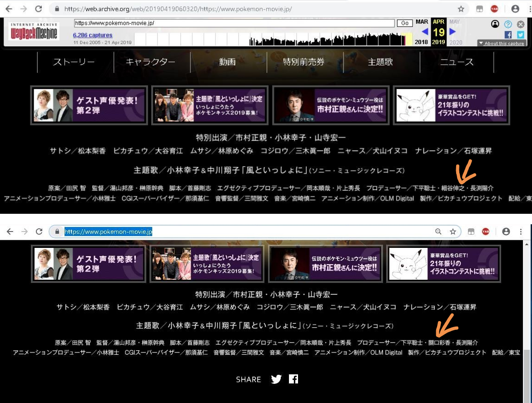Viewport: 532px width, 403px height.
Task: Click the site lock icon in bottom address bar
Action: coord(57,232)
